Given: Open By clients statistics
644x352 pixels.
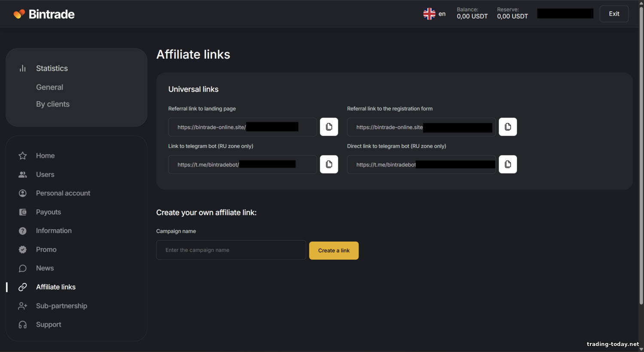Looking at the screenshot, I should [53, 104].
